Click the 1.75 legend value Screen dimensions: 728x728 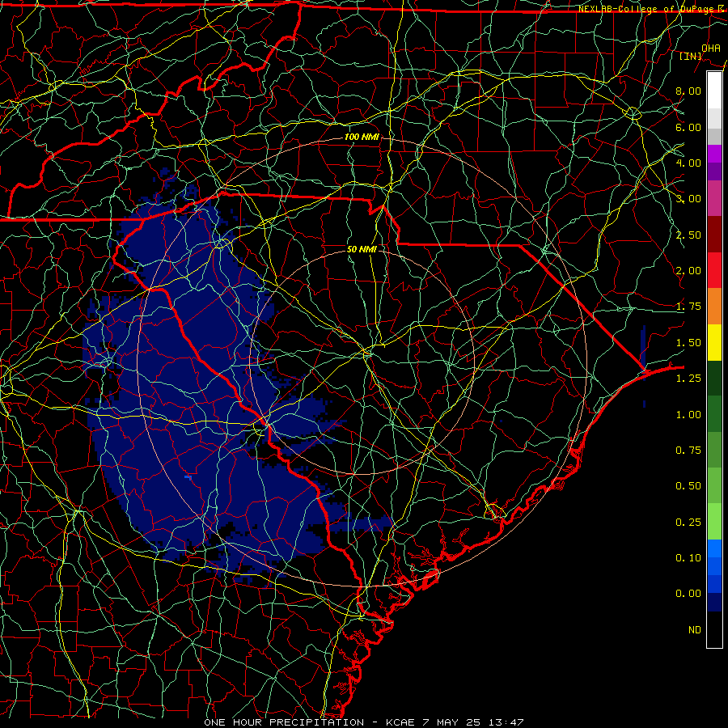[x=688, y=307]
